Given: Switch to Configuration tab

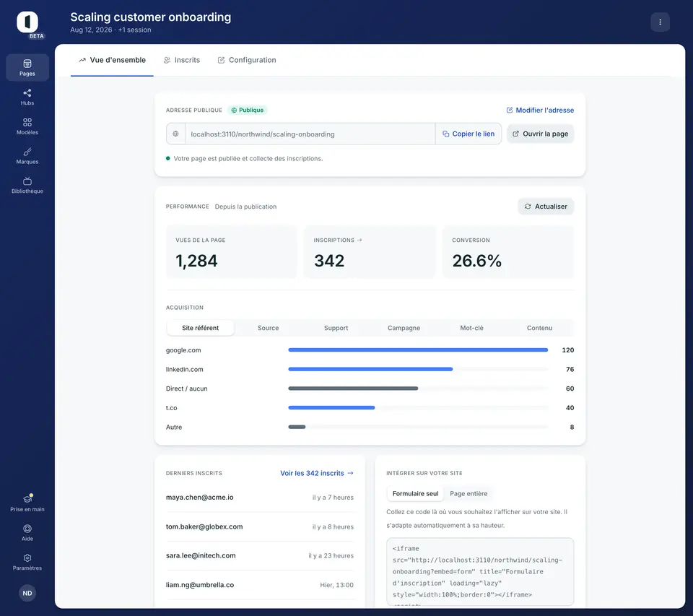Looking at the screenshot, I should click(247, 60).
